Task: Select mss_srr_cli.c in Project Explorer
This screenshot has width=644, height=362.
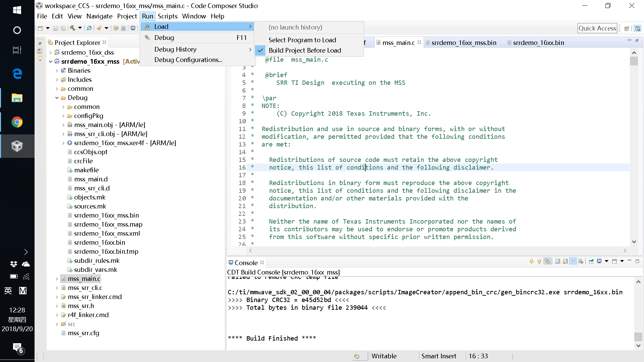Action: click(x=85, y=288)
